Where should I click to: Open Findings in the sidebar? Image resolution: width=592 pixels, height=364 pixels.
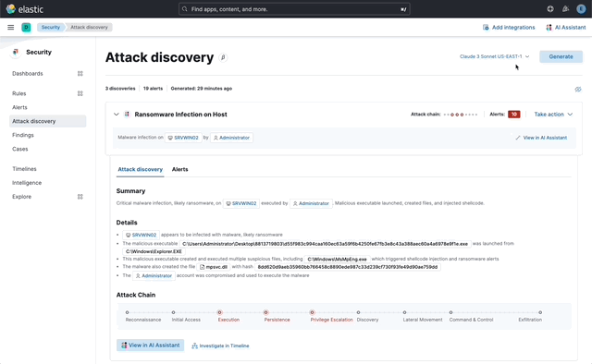pyautogui.click(x=23, y=135)
